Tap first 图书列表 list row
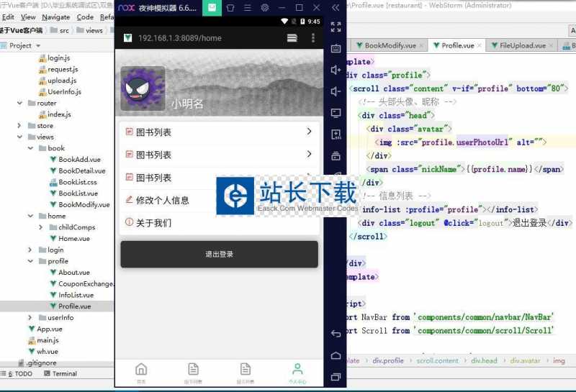 click(x=220, y=132)
